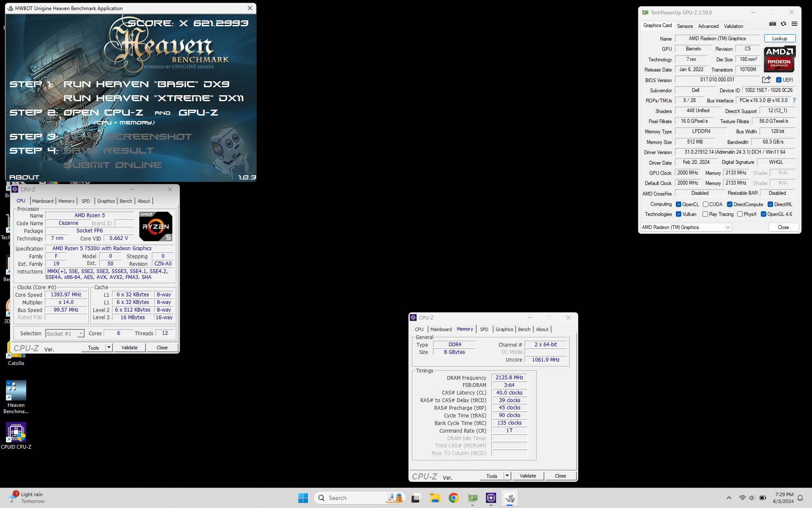Click the battery tray icon
Image resolution: width=812 pixels, height=508 pixels.
763,498
